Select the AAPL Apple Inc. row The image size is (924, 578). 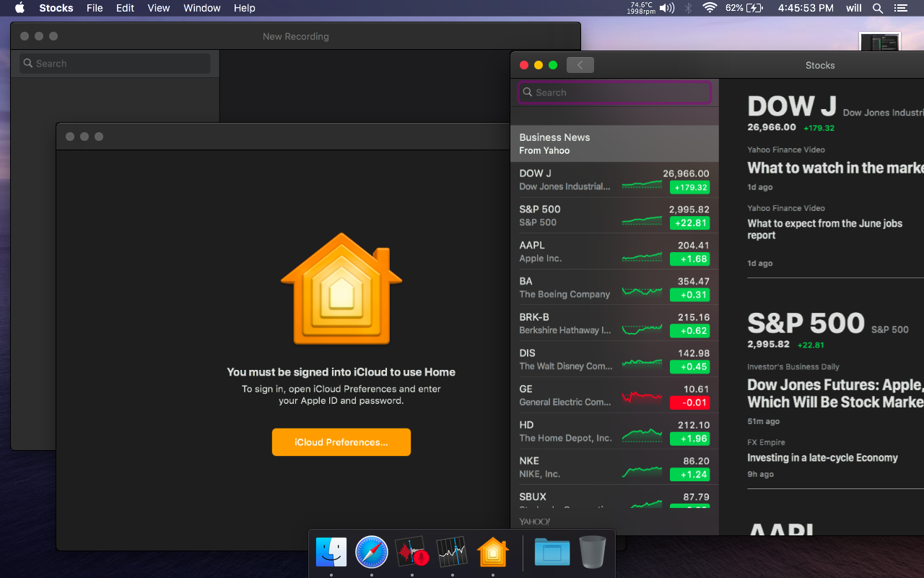click(615, 251)
